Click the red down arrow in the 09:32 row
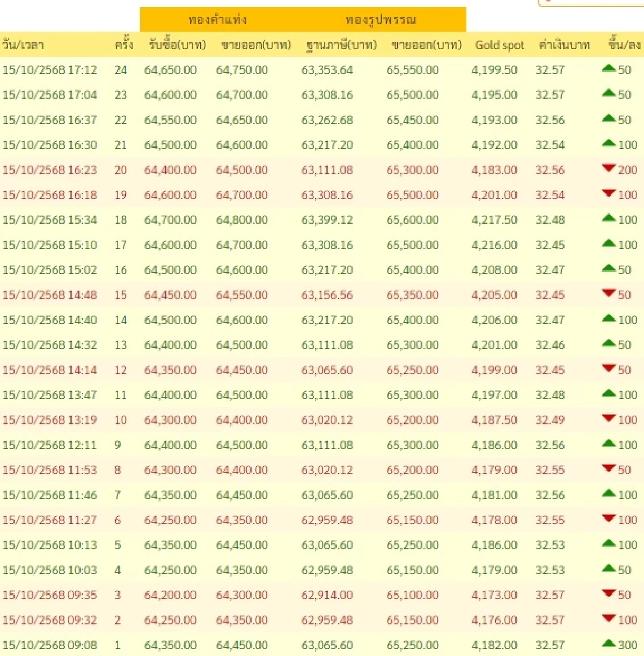Image resolution: width=644 pixels, height=656 pixels. (609, 618)
